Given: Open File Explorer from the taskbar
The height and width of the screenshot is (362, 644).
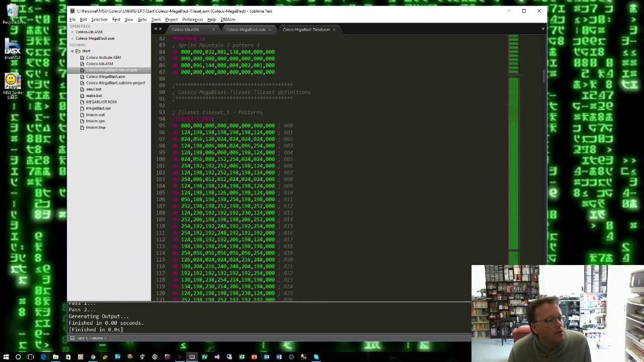Looking at the screenshot, I should click(x=55, y=357).
